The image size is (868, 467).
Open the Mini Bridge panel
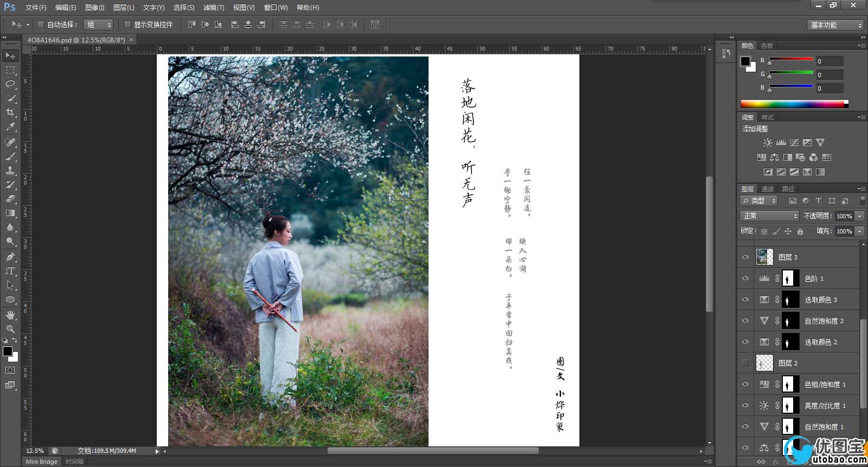pyautogui.click(x=42, y=462)
